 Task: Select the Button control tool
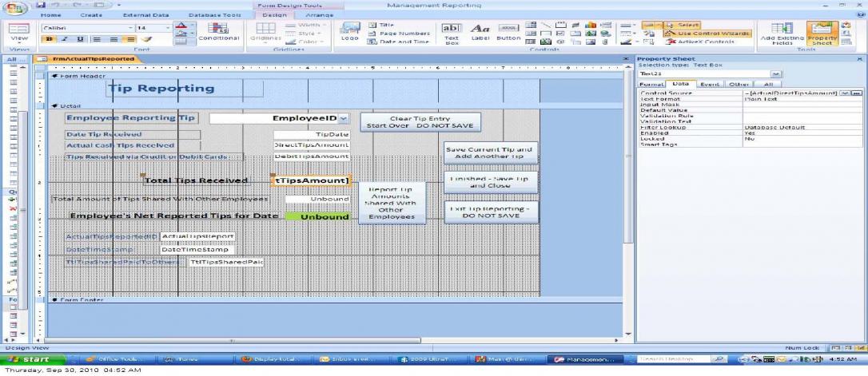(x=508, y=33)
